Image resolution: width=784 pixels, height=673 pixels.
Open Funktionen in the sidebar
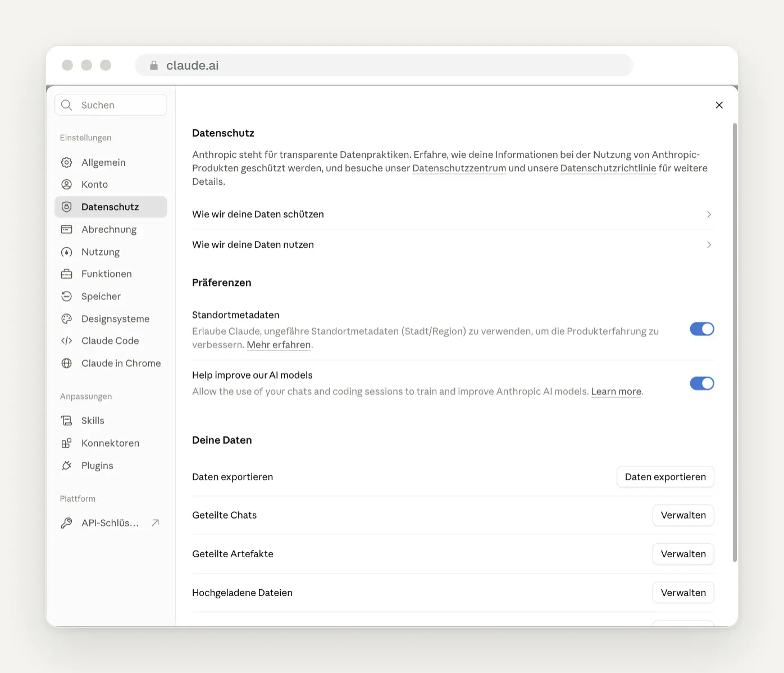(x=111, y=274)
